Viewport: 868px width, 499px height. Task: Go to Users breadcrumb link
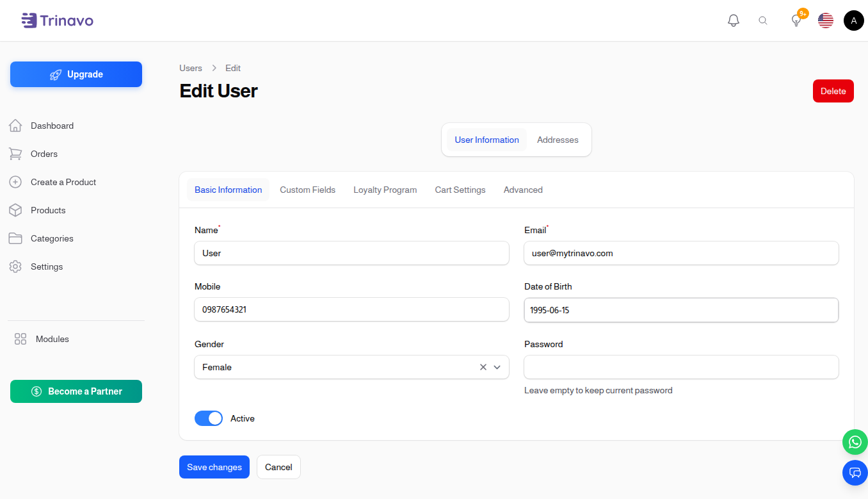click(x=191, y=68)
